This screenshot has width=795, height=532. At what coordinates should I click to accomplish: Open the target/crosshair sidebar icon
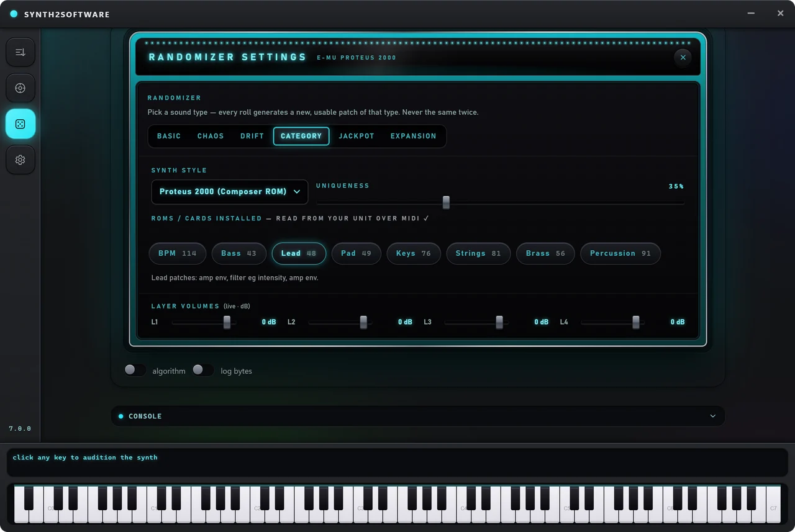[x=20, y=88]
